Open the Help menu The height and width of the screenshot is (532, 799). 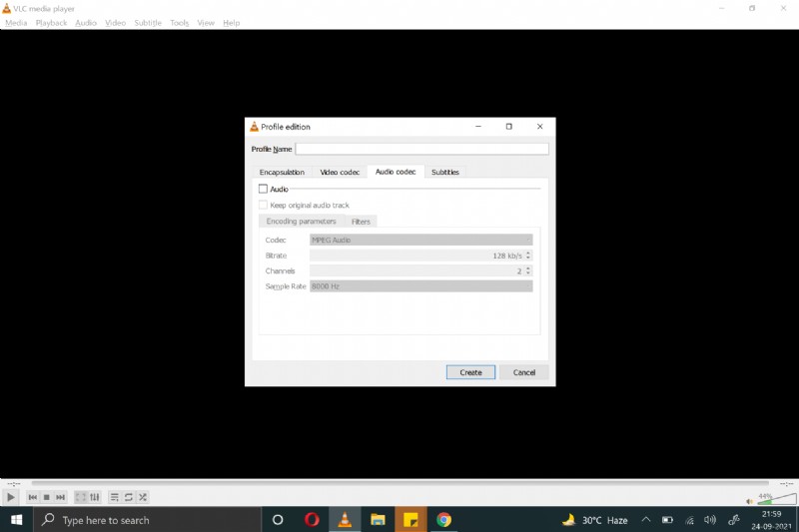[231, 23]
